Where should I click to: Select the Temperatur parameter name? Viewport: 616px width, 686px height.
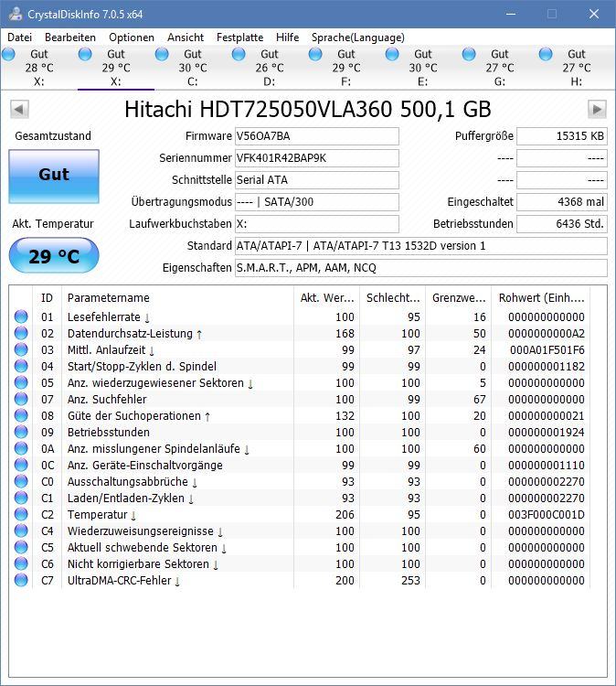[x=97, y=514]
